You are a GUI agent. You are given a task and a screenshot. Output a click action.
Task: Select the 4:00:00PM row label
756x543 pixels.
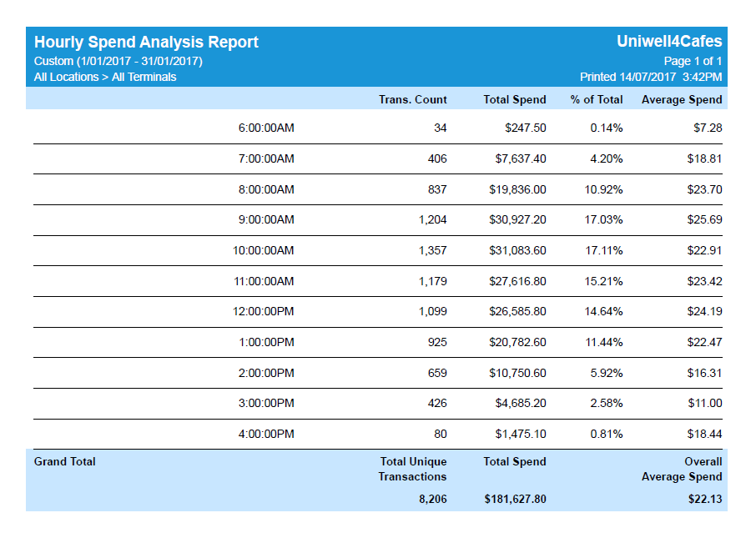(265, 434)
